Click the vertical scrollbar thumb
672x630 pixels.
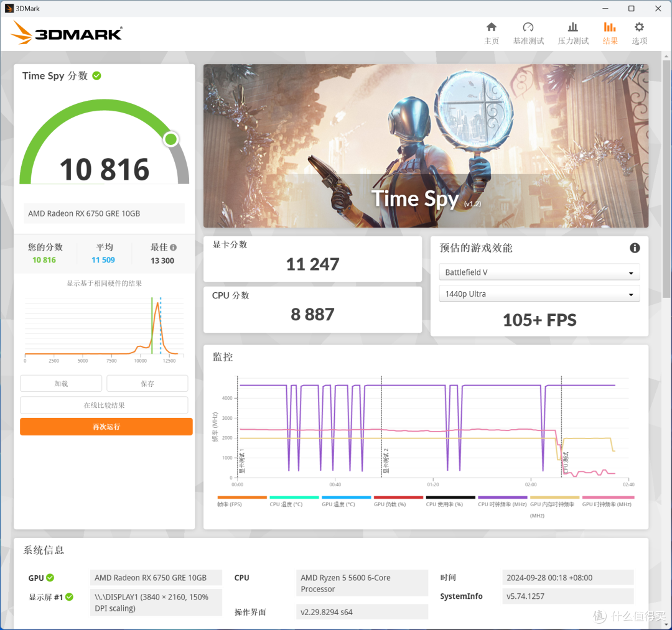click(x=666, y=178)
